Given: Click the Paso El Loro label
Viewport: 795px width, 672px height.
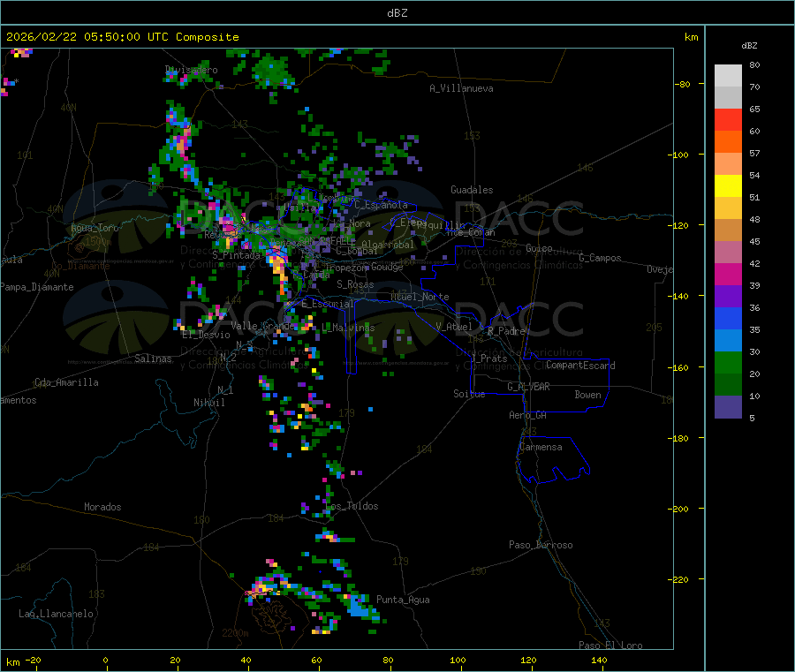Looking at the screenshot, I should (x=611, y=646).
